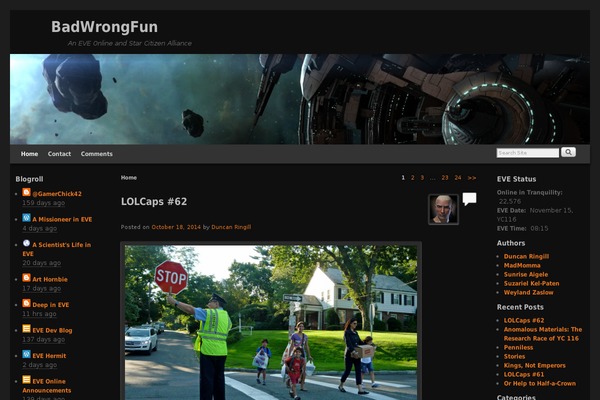The image size is (600, 400).
Task: Open Penniless recent post
Action: [518, 348]
